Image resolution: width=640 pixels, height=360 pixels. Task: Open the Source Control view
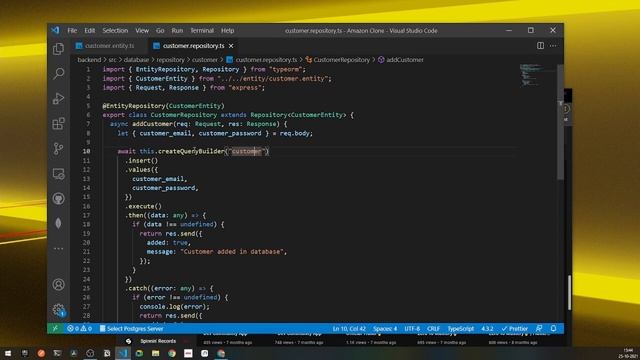click(58, 149)
